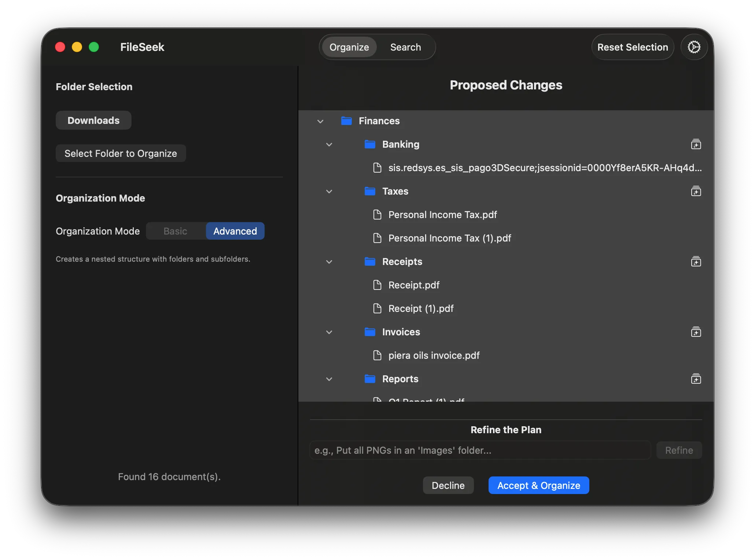The image size is (755, 560).
Task: Click the add-folder icon beside Reports
Action: [696, 379]
